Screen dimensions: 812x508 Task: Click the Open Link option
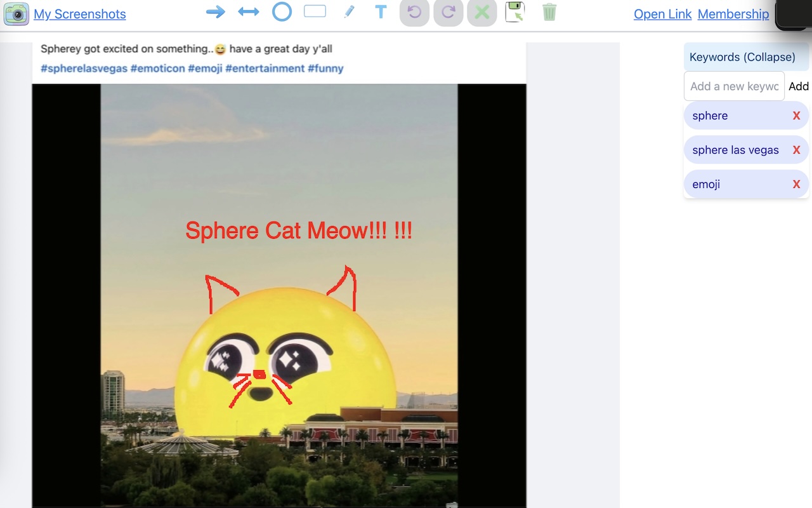[x=662, y=14]
